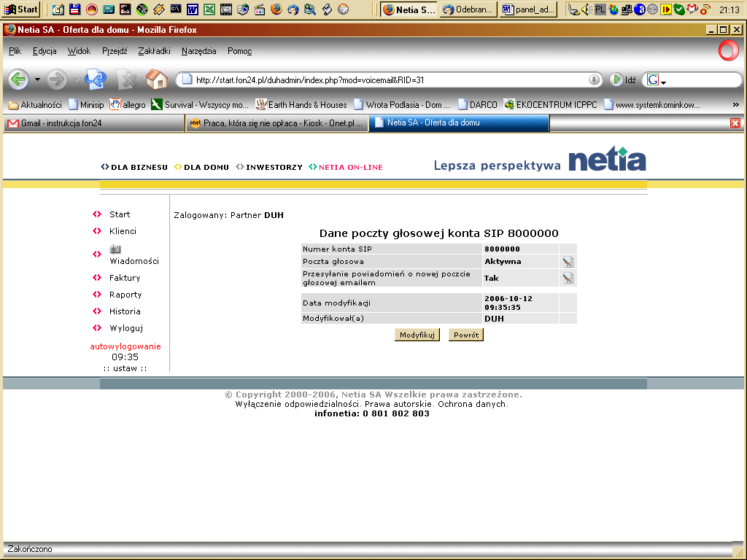Screen dimensions: 747x560
Task: Open the Zakładki menu
Action: [154, 51]
